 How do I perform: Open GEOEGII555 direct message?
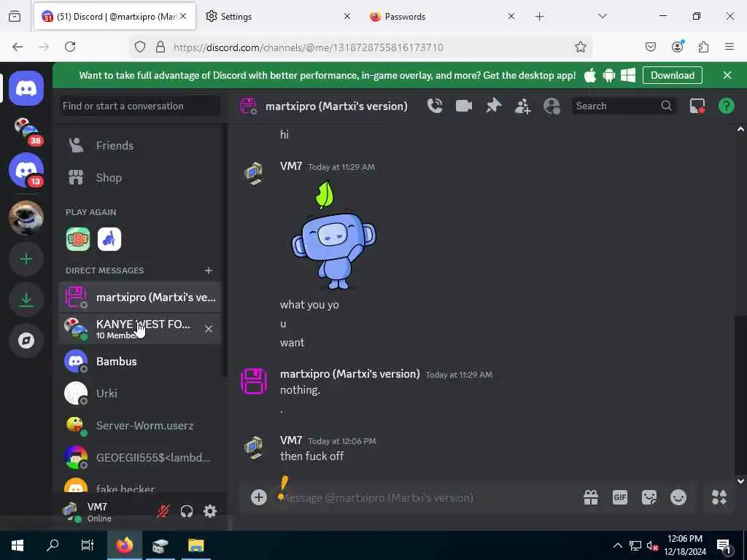pyautogui.click(x=140, y=458)
